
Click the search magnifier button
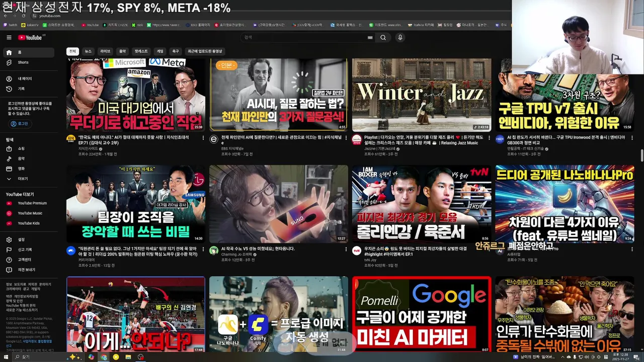383,38
